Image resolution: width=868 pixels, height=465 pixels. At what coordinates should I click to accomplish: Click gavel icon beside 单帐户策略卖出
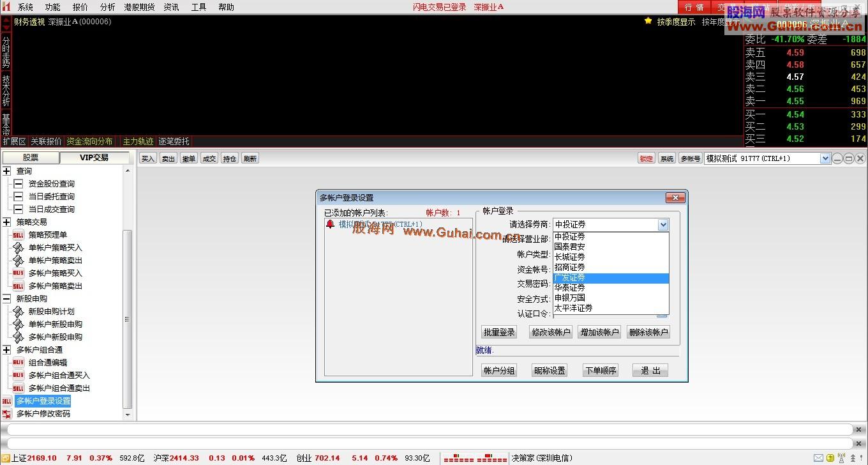tap(18, 261)
